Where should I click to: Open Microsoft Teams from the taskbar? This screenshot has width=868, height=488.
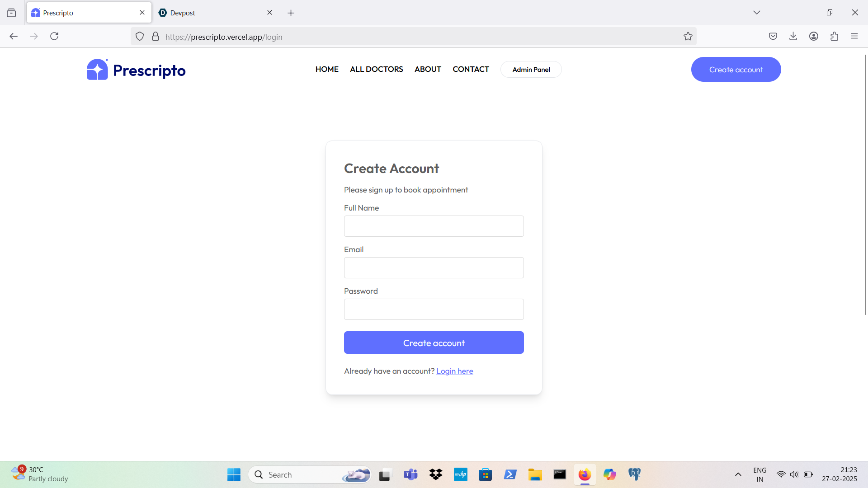point(410,474)
